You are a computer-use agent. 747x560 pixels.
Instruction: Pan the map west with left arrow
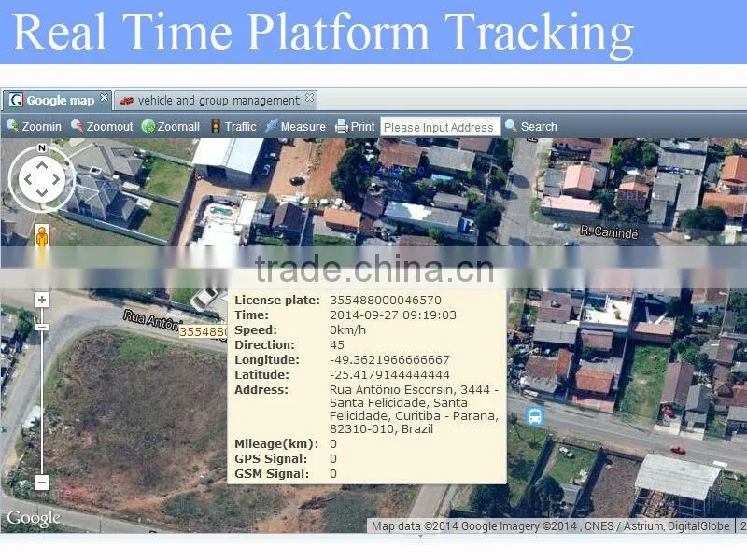point(28,179)
